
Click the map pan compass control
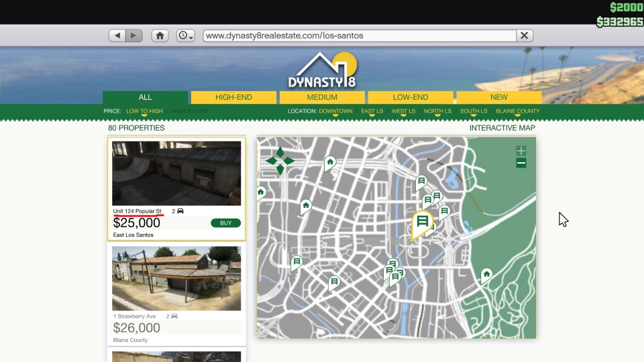click(280, 160)
